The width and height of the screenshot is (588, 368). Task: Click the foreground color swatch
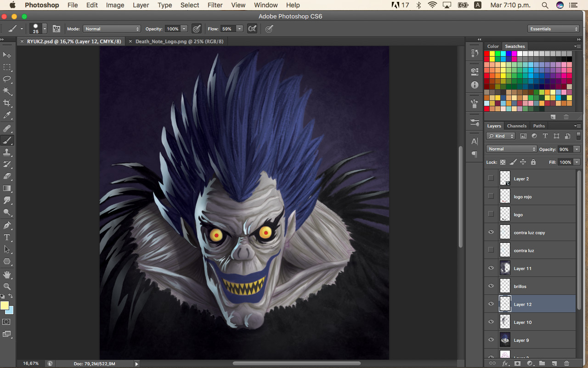[x=5, y=305]
